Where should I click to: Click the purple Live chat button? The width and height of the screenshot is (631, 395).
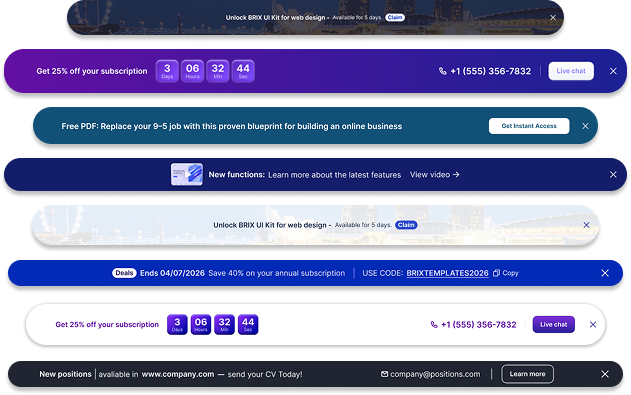click(x=553, y=325)
